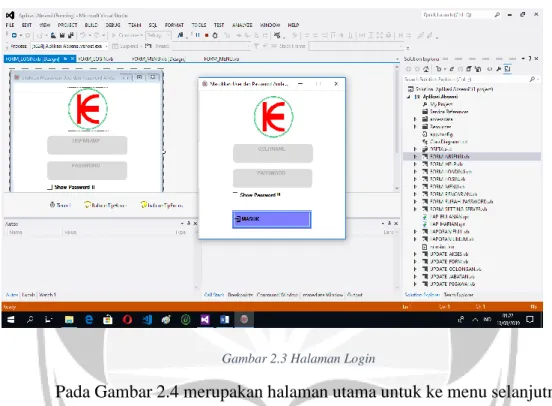Select UPDATE PEGAWAI.vb in Solution Explorer
The width and height of the screenshot is (552, 406).
[x=452, y=284]
